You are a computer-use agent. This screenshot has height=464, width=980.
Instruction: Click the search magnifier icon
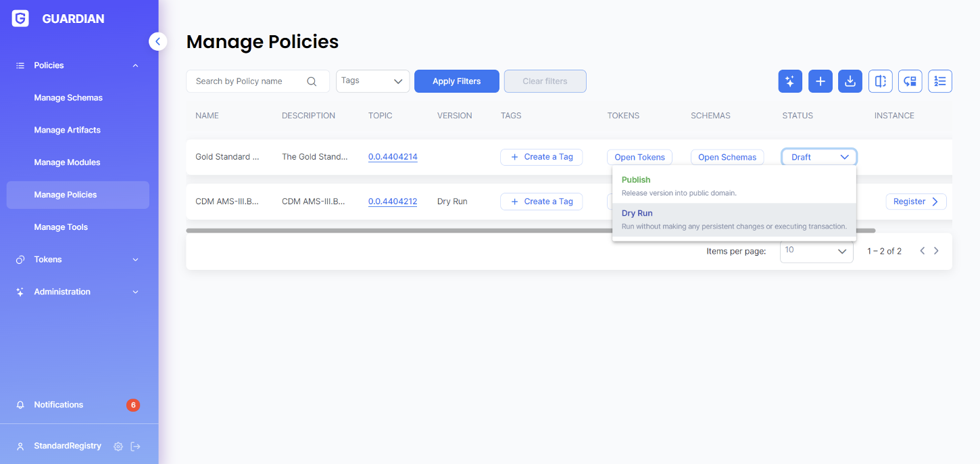312,81
